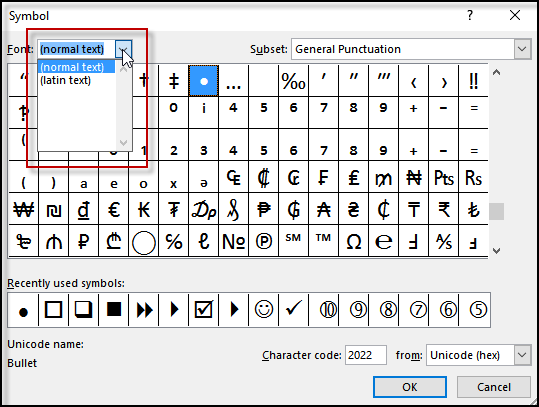Viewport: 539px width, 407px height.
Task: Click the Cancel button
Action: [x=494, y=387]
